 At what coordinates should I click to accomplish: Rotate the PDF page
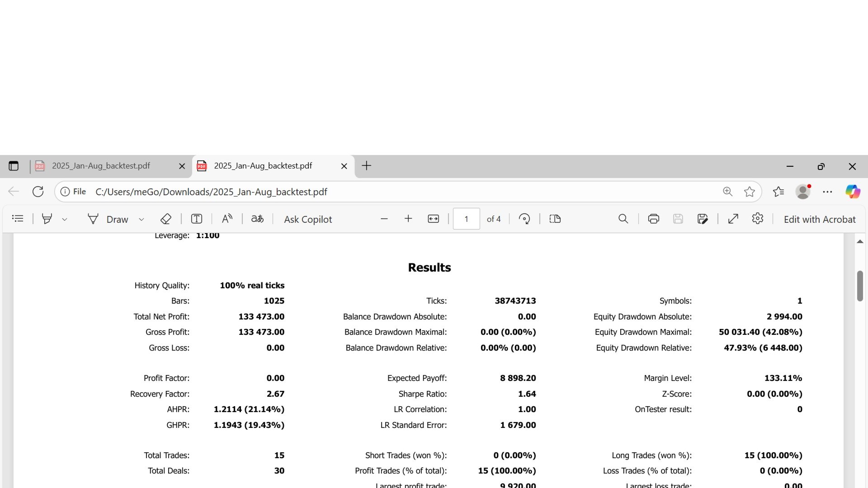(x=524, y=219)
